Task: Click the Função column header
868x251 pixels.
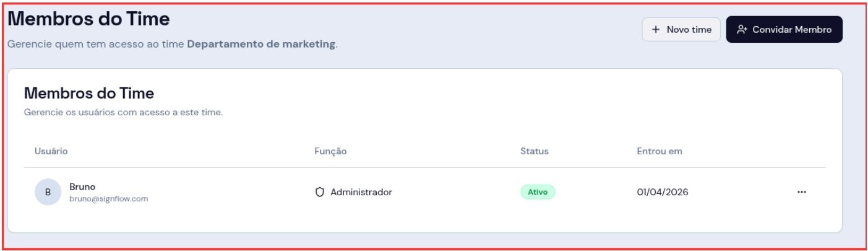Action: point(330,151)
